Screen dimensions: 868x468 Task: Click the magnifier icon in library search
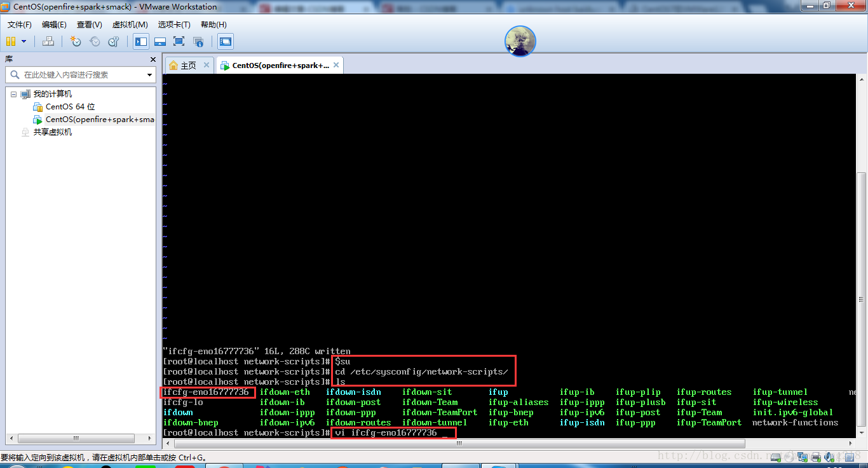[x=14, y=75]
